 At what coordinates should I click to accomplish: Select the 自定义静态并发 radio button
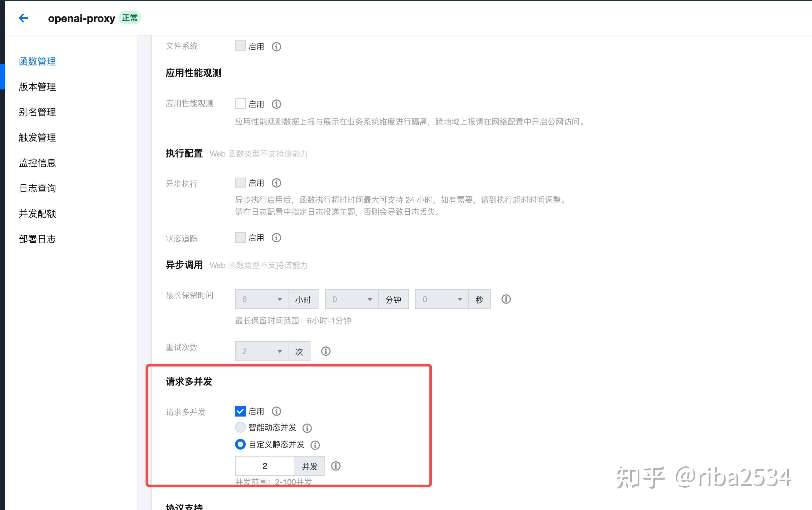[x=240, y=444]
